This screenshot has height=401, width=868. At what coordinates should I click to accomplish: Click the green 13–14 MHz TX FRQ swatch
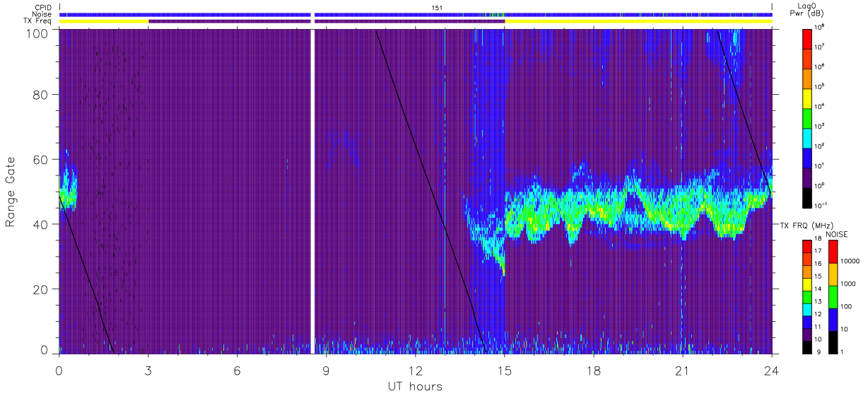pos(808,296)
